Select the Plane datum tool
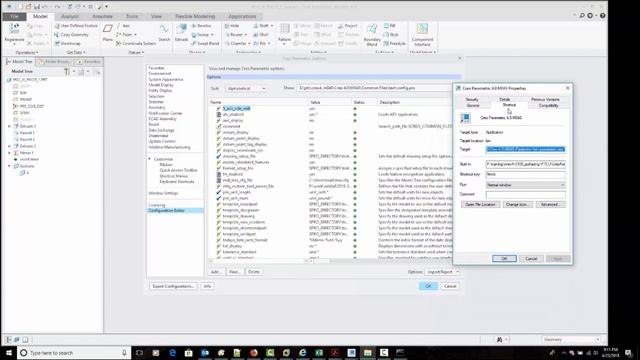The image size is (640, 360). (x=107, y=33)
